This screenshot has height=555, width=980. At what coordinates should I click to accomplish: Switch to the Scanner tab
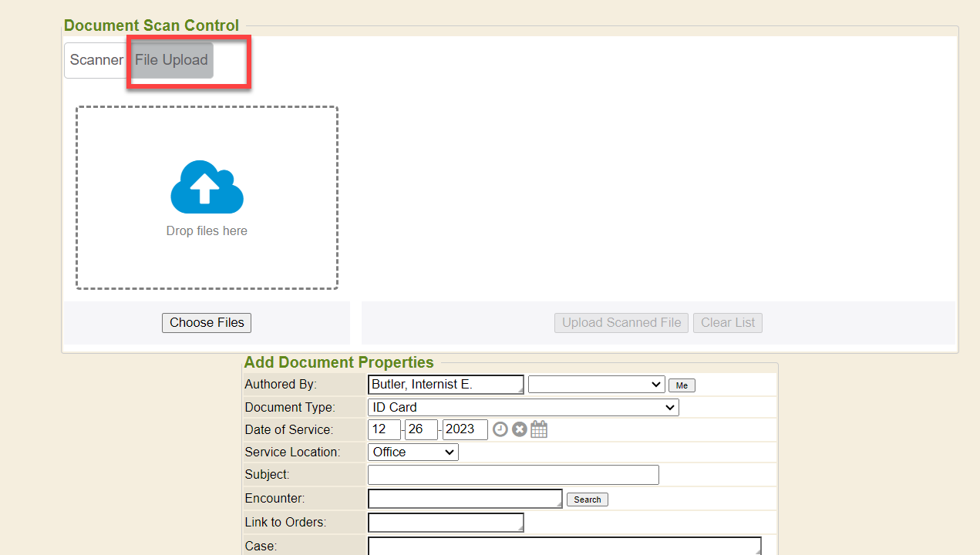[x=96, y=60]
